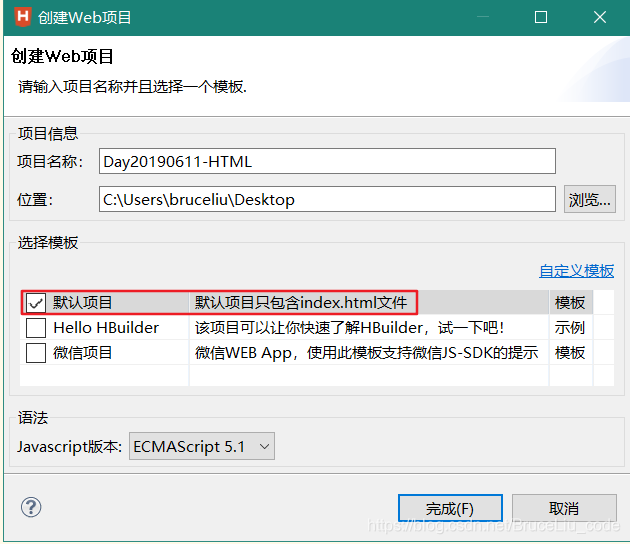Screen dimensions: 630x544
Task: Select the 默认项目 row name
Action: tap(82, 303)
